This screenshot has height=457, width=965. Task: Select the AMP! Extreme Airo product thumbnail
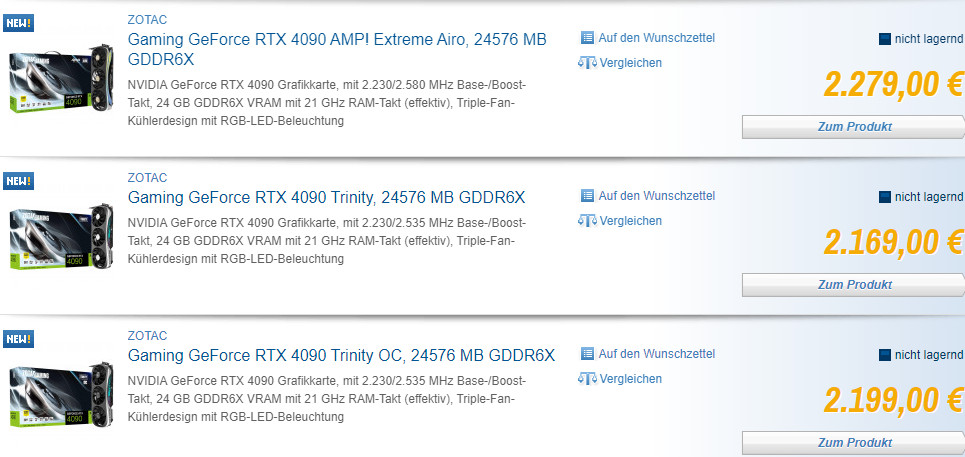click(62, 78)
